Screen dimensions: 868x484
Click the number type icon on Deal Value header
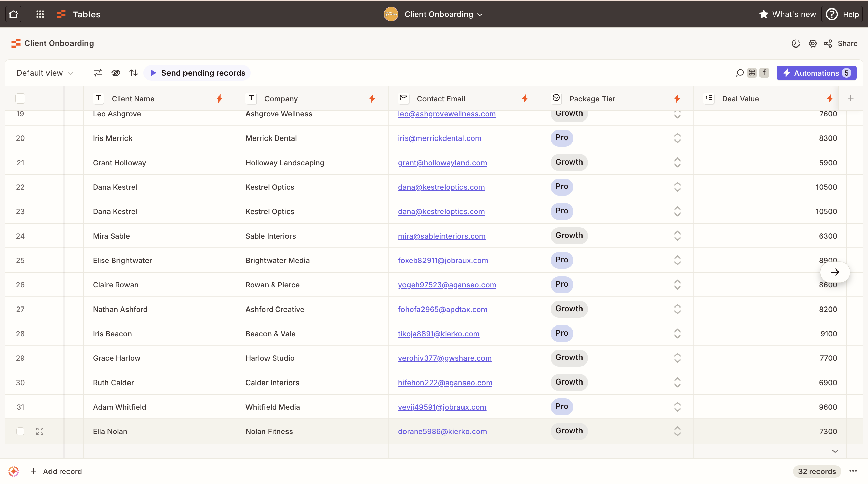709,98
